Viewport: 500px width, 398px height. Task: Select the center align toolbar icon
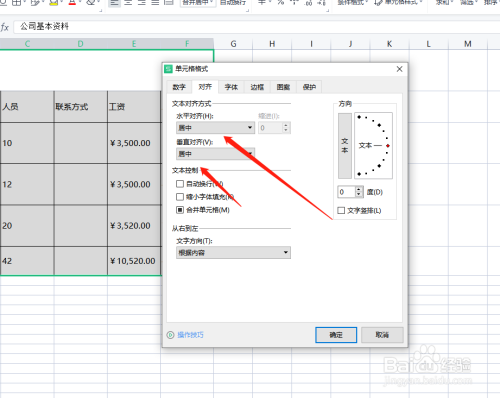(x=128, y=3)
